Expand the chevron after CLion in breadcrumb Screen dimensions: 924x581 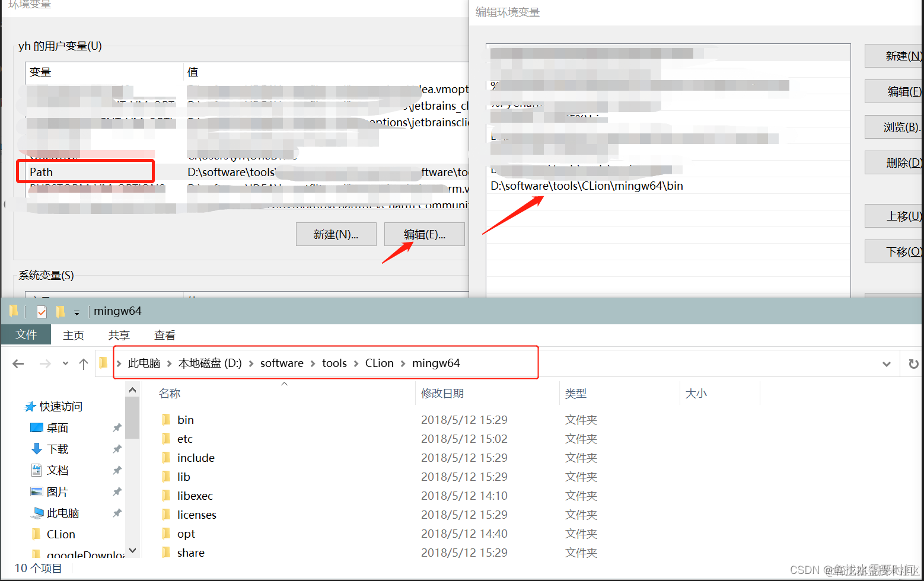click(403, 363)
